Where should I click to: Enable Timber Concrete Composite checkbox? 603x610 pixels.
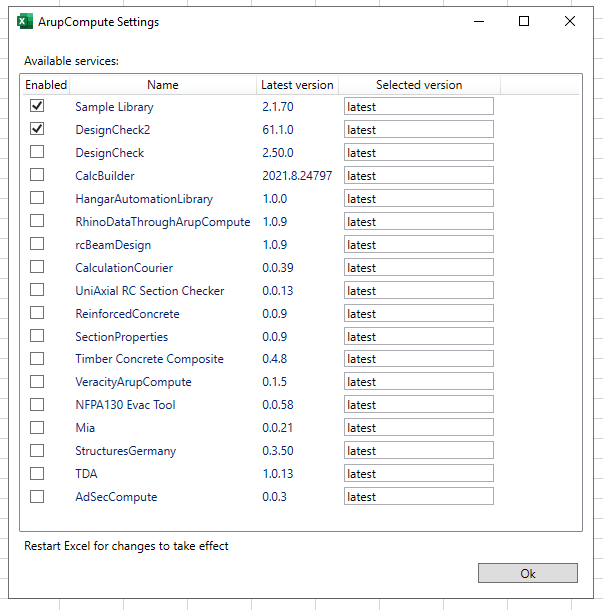(x=37, y=359)
